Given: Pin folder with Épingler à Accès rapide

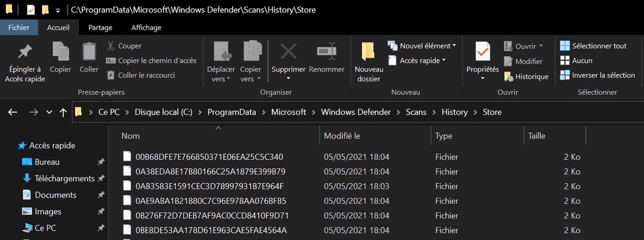Looking at the screenshot, I should click(25, 62).
